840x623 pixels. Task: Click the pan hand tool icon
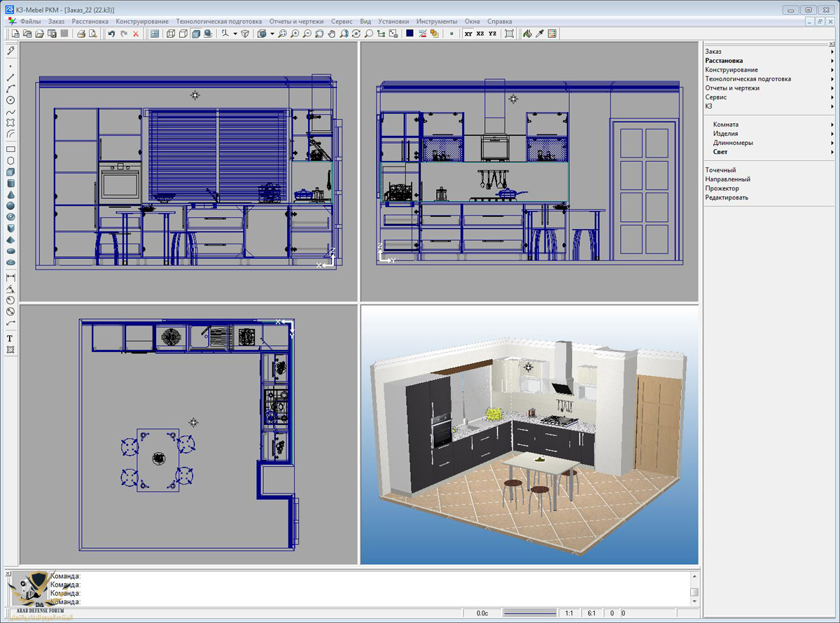click(x=331, y=33)
